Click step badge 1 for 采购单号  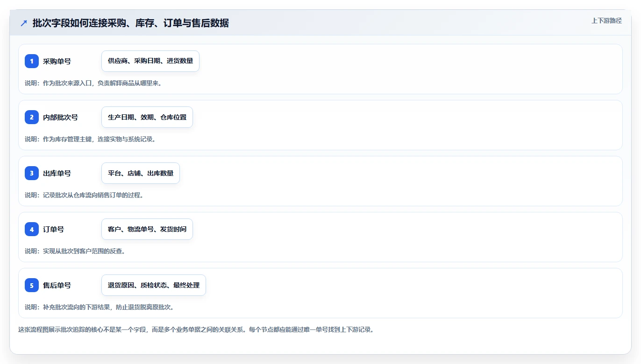point(32,61)
